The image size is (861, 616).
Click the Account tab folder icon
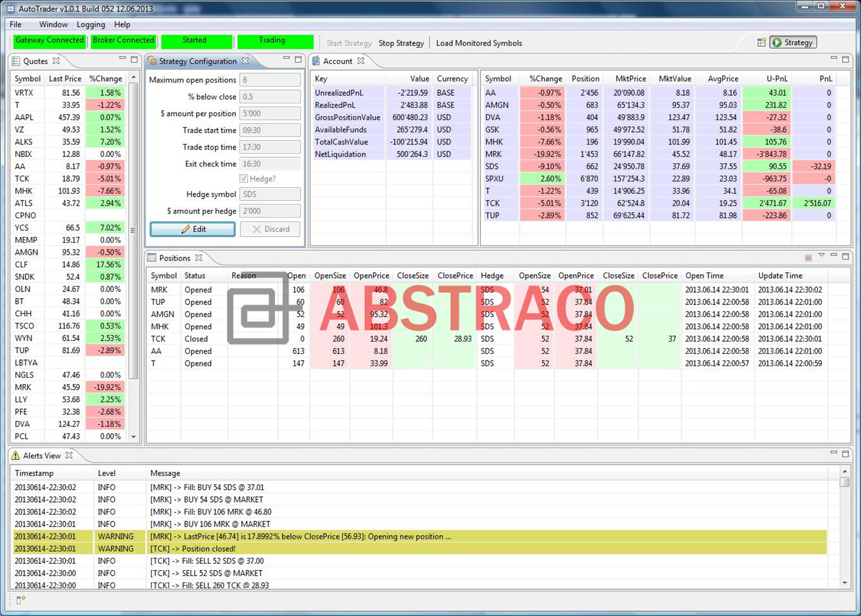(315, 61)
